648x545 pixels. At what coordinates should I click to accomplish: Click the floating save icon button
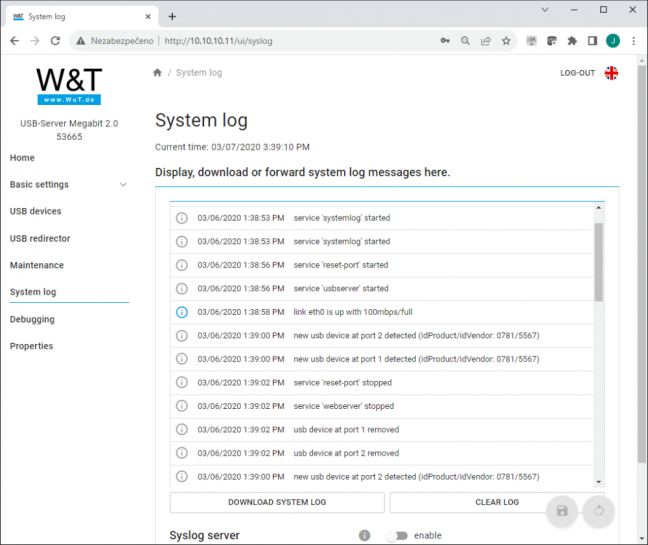[x=562, y=511]
